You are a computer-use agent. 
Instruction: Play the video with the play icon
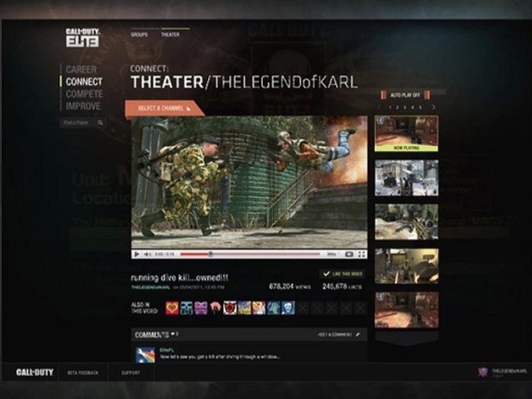coord(136,254)
